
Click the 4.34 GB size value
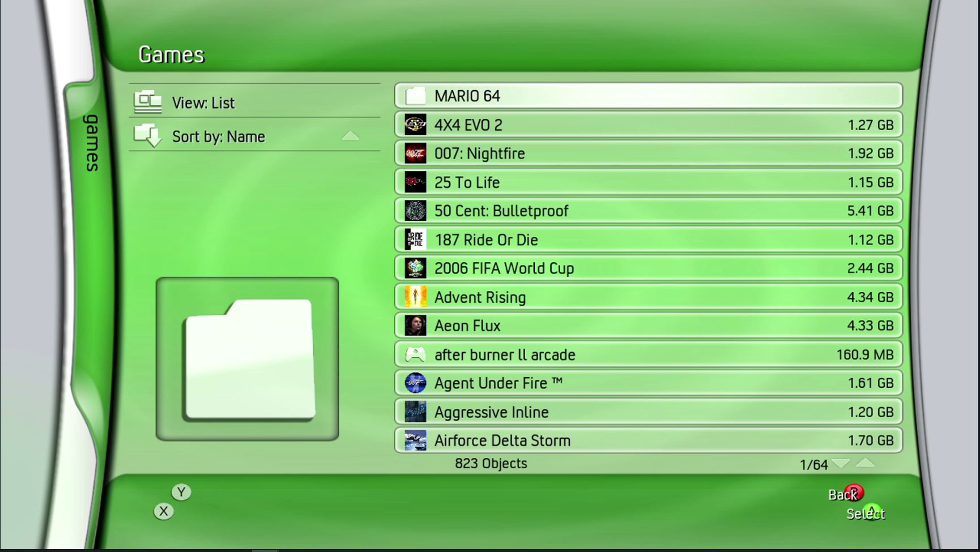[x=870, y=297]
